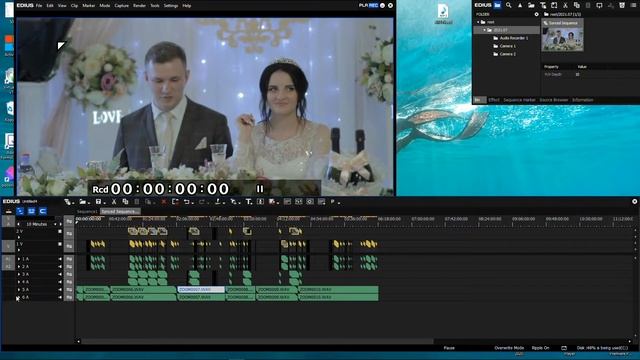Toggle the first blue sync-lock mode button
The width and height of the screenshot is (640, 360).
20,211
